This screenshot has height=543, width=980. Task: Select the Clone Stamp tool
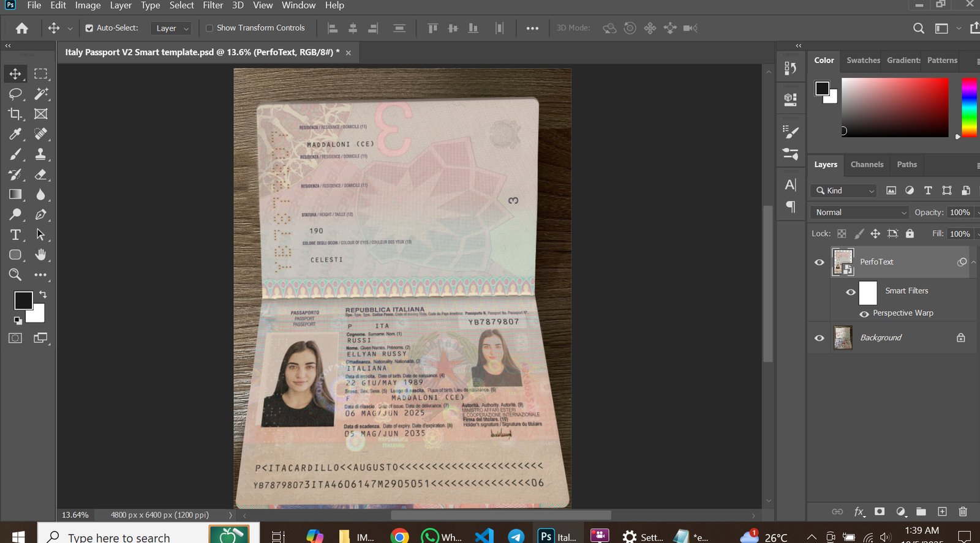pyautogui.click(x=40, y=154)
